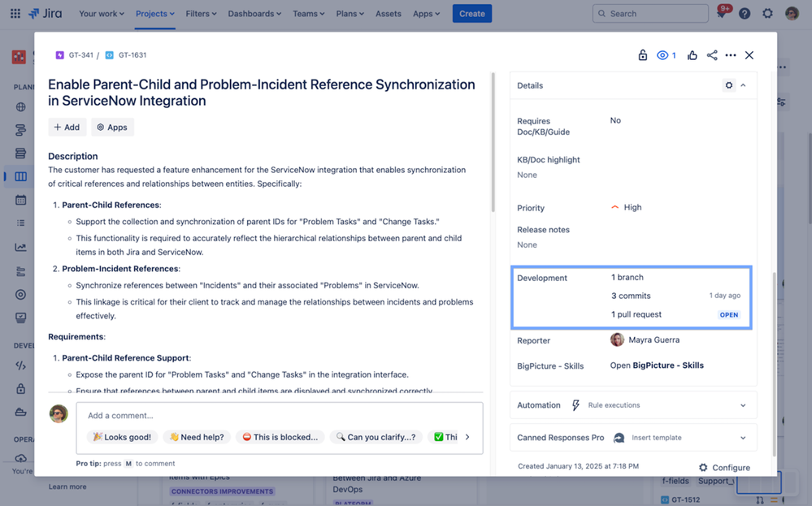Screen dimensions: 812x506
Task: Click the blue Create button
Action: tap(471, 14)
